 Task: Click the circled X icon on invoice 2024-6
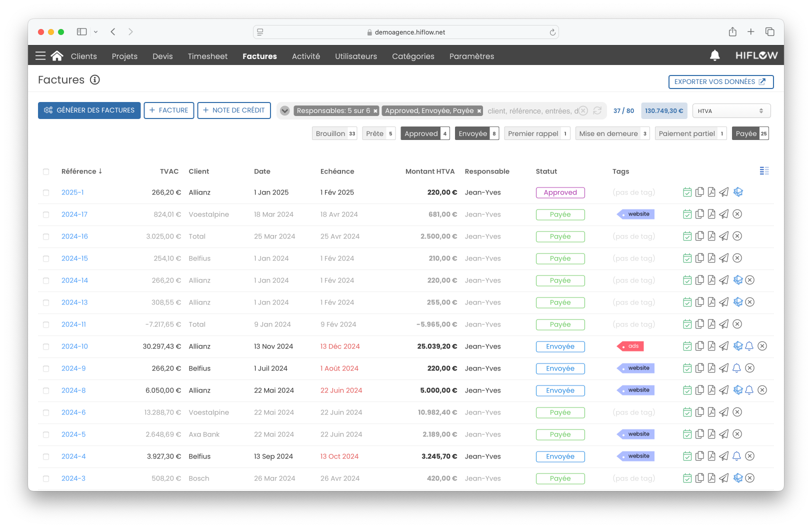(737, 412)
